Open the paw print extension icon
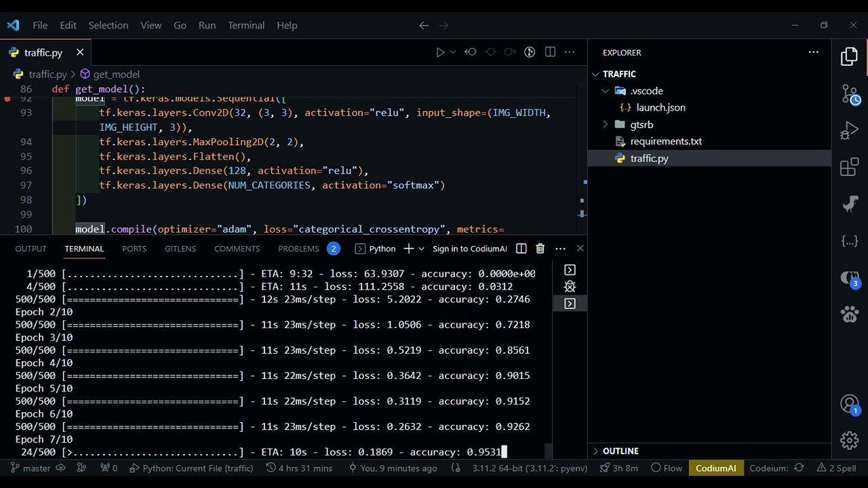 [x=850, y=314]
